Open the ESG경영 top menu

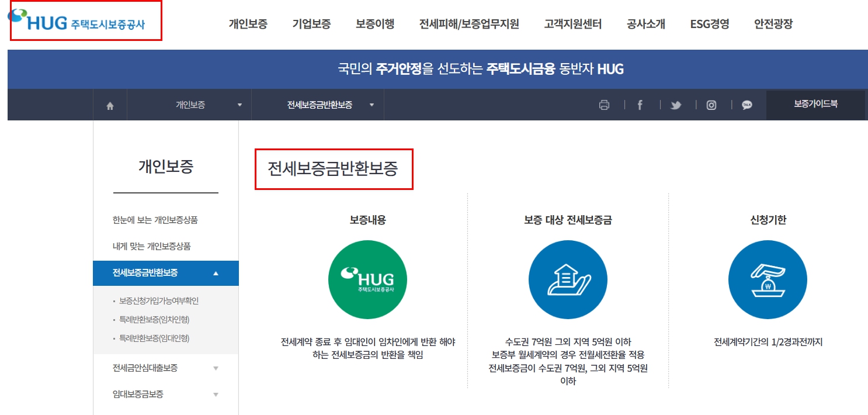point(709,24)
